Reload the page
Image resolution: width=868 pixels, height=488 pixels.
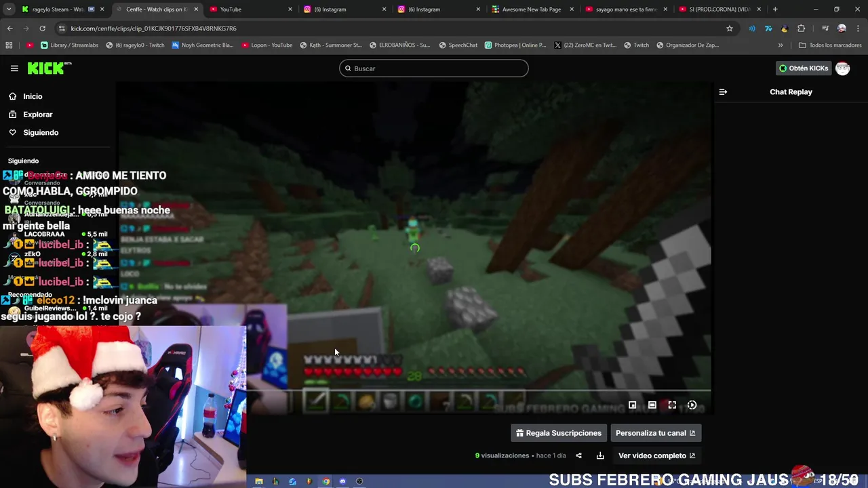pyautogui.click(x=43, y=28)
